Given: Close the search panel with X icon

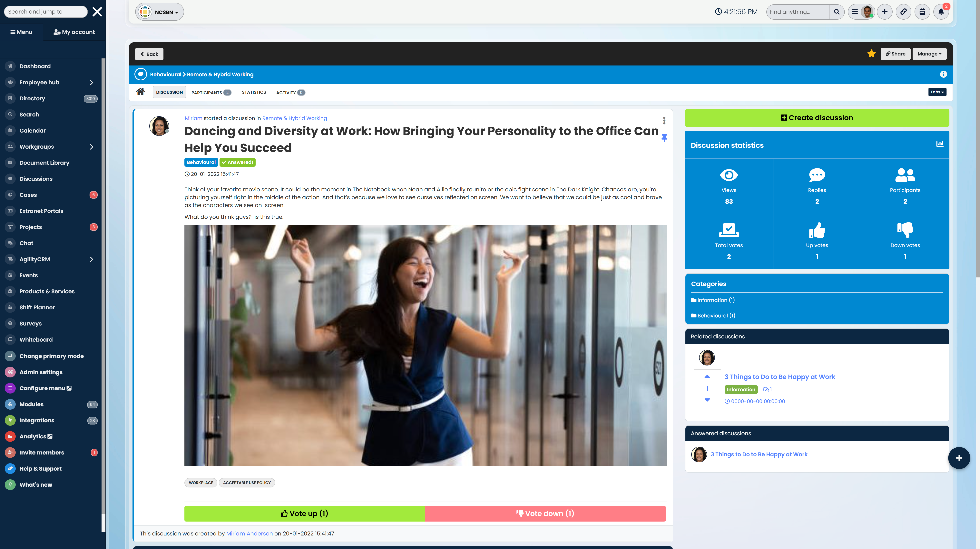Looking at the screenshot, I should pyautogui.click(x=97, y=12).
